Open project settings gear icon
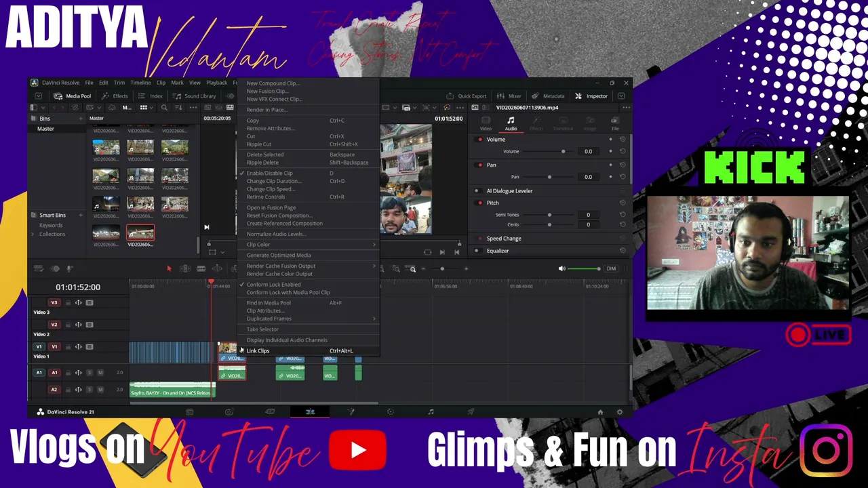The image size is (868, 488). (x=619, y=411)
